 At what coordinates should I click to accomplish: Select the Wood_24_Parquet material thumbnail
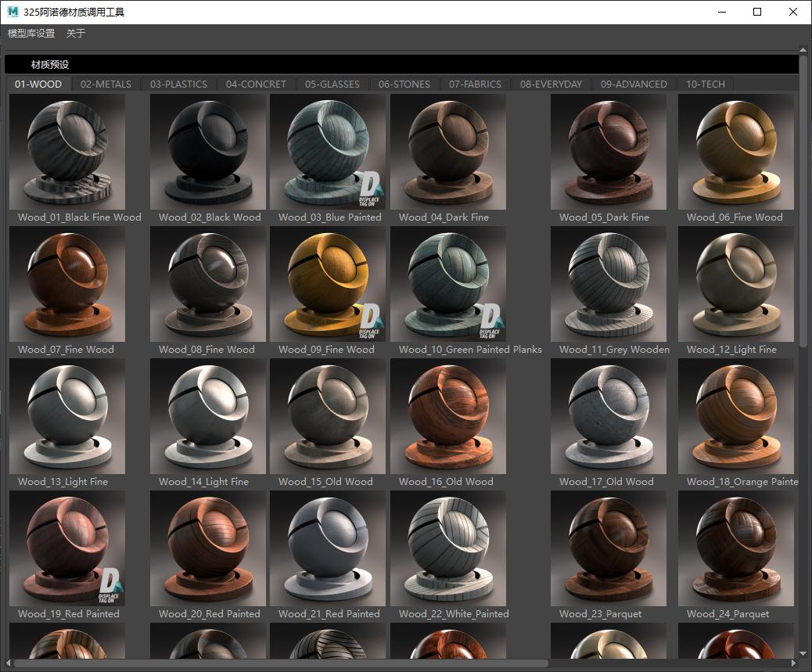(x=736, y=548)
